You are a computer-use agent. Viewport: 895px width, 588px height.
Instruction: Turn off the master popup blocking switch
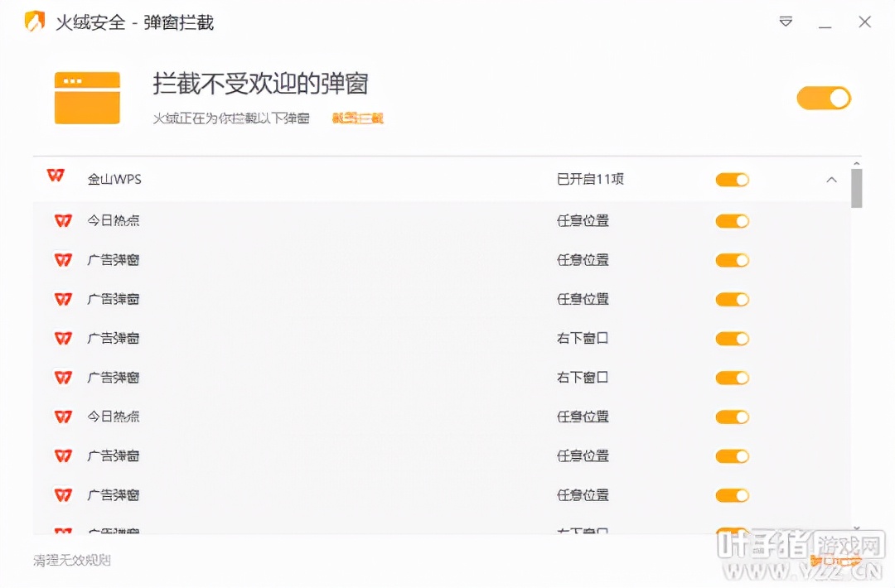[x=824, y=98]
